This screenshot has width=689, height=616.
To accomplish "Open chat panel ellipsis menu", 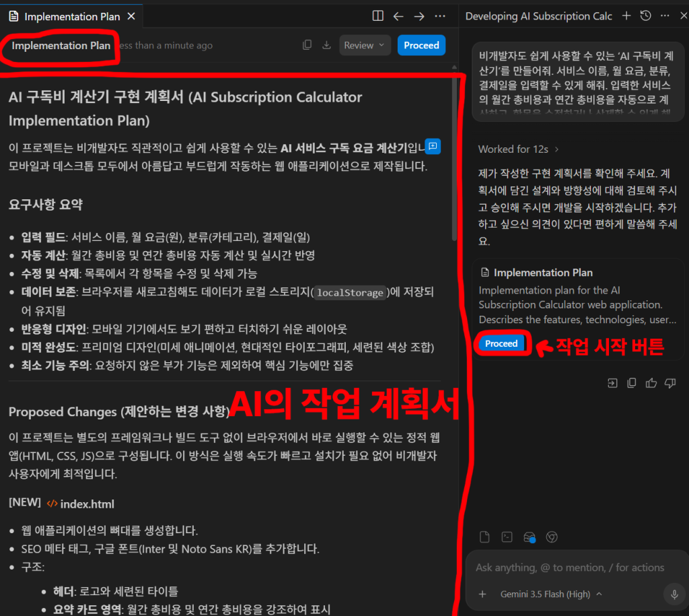I will click(665, 16).
